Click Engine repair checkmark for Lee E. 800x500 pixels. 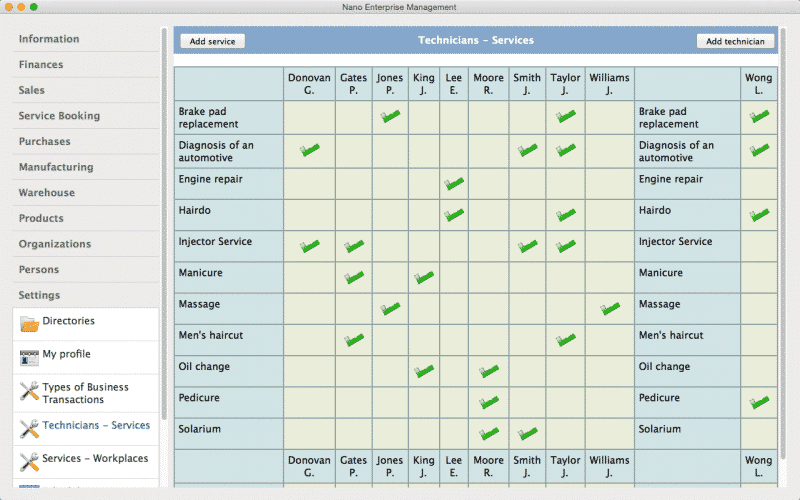pyautogui.click(x=454, y=183)
